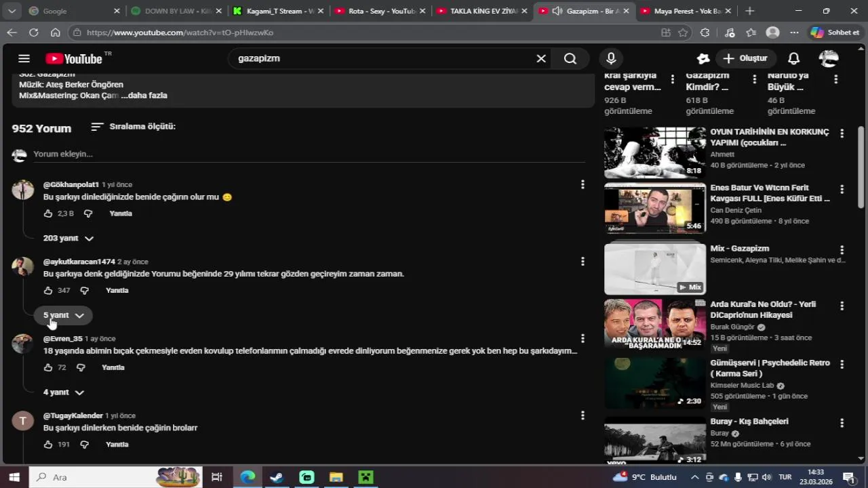The height and width of the screenshot is (488, 868).
Task: Click the Yorum ekleyin comment field
Action: [x=309, y=155]
